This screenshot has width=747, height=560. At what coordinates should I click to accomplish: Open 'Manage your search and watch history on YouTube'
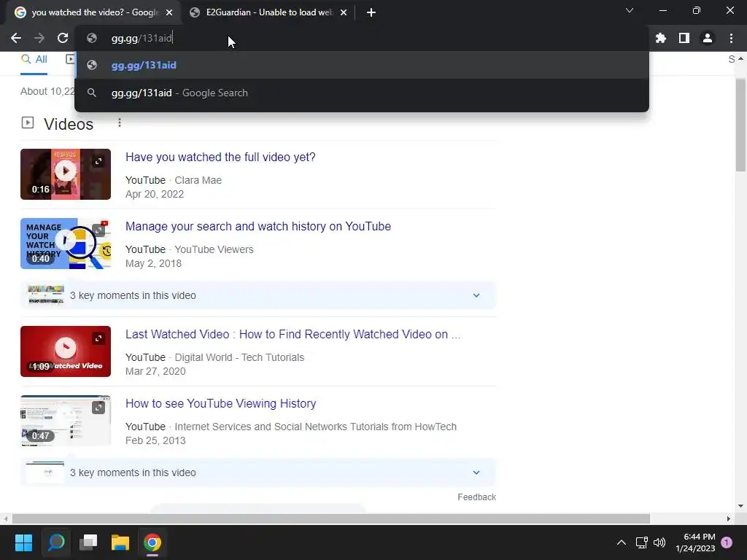[x=258, y=226]
